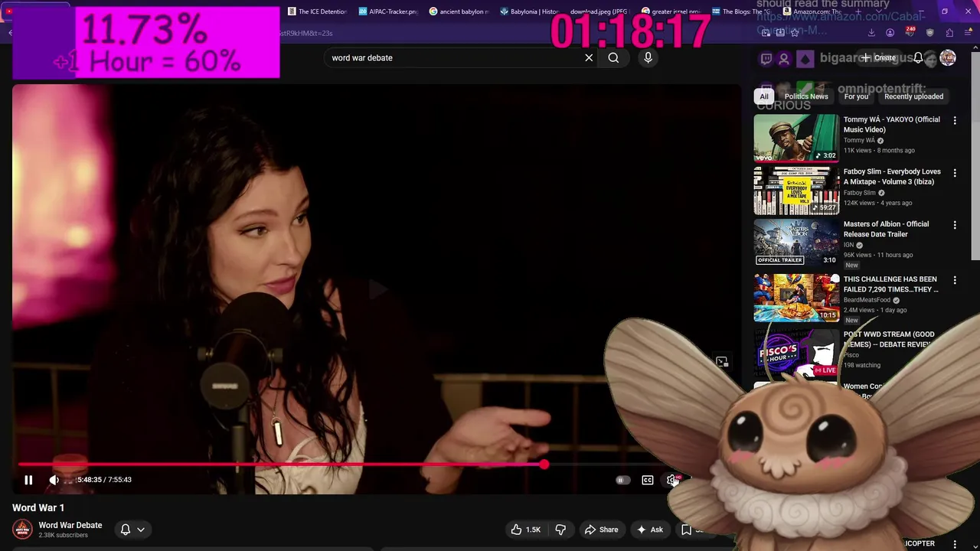Open the Create button
980x551 pixels.
pyautogui.click(x=878, y=57)
